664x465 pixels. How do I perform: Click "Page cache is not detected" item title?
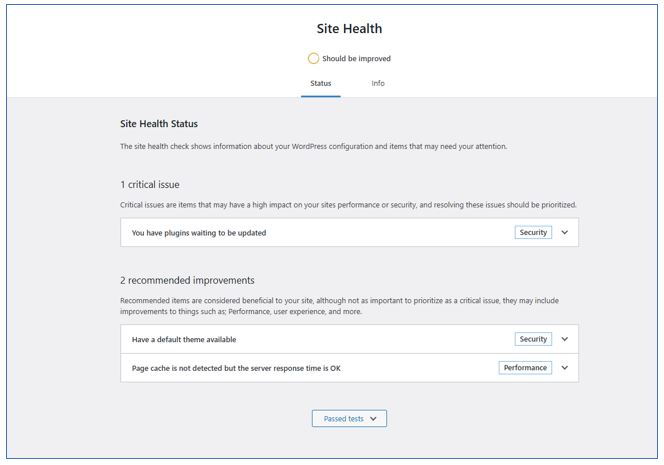tap(236, 368)
